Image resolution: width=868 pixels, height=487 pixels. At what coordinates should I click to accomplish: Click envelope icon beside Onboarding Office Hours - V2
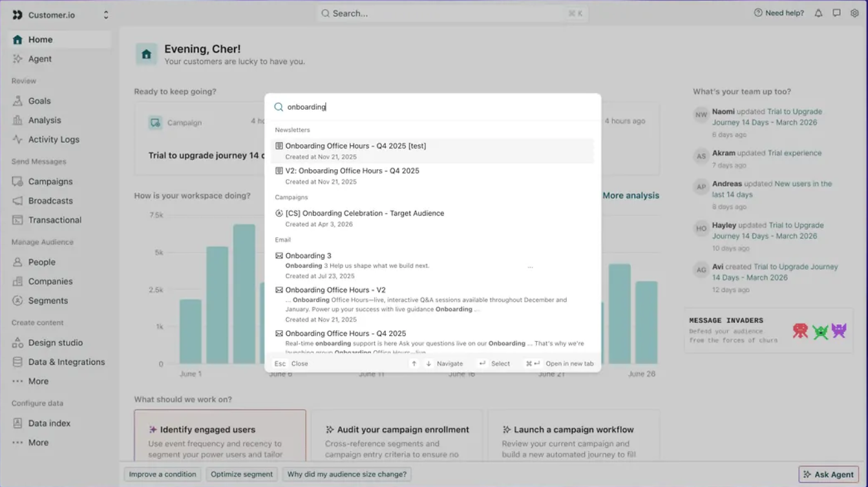[279, 290]
